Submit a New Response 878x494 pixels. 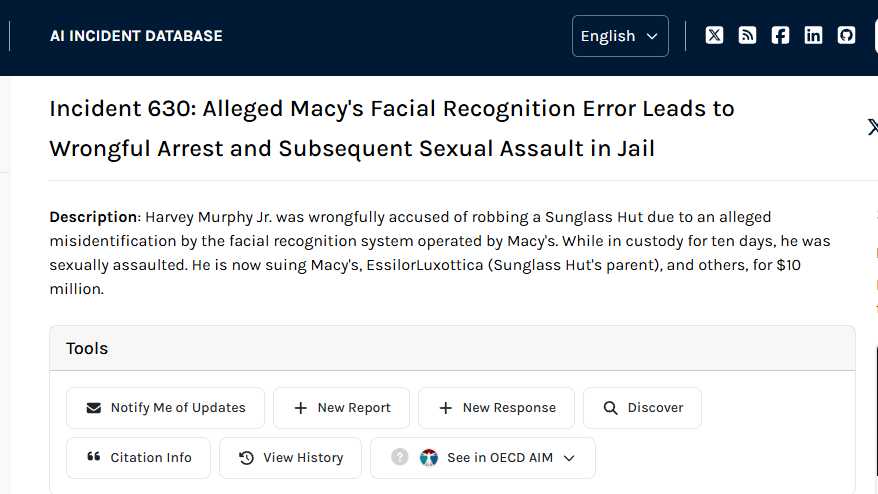[x=496, y=408]
